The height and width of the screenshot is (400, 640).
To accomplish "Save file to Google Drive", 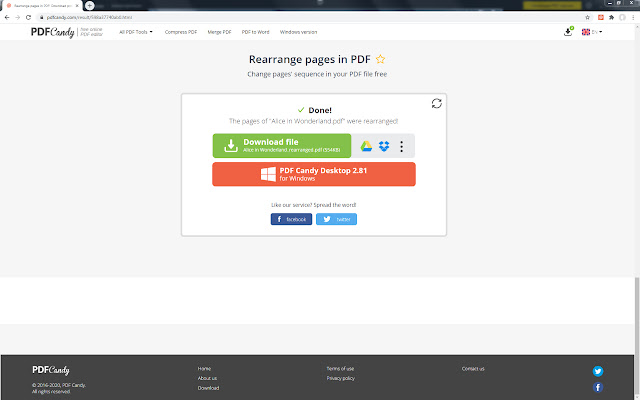I will [x=366, y=146].
